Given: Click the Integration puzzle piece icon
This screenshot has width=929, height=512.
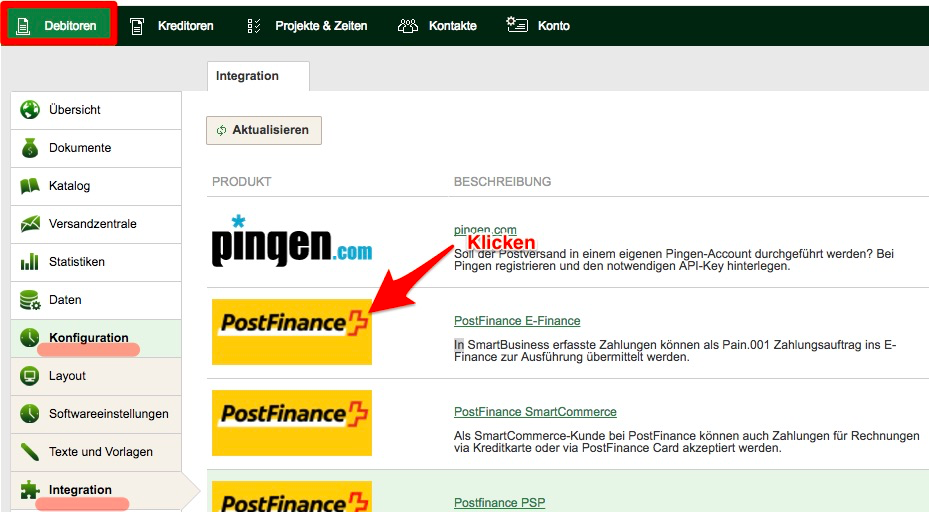Looking at the screenshot, I should [x=30, y=490].
